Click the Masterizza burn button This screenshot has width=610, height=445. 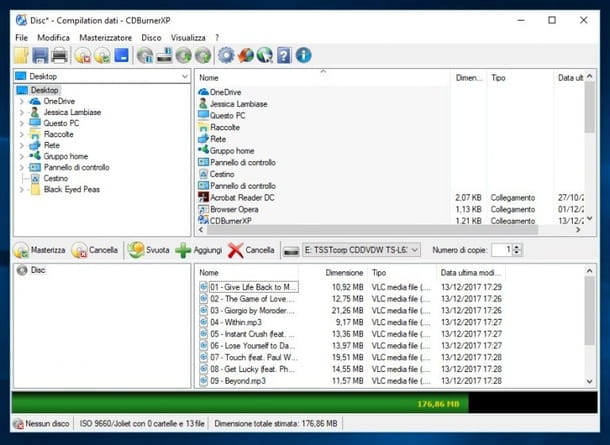coord(40,250)
